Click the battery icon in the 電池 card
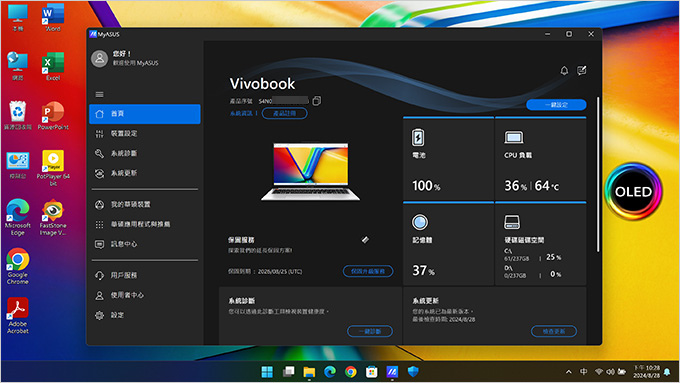 pos(418,137)
